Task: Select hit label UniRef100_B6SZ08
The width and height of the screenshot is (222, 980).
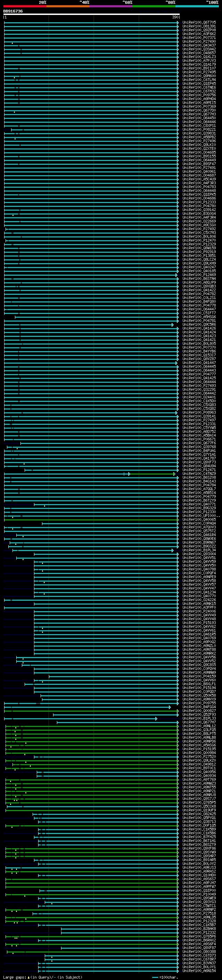Action: tap(199, 477)
